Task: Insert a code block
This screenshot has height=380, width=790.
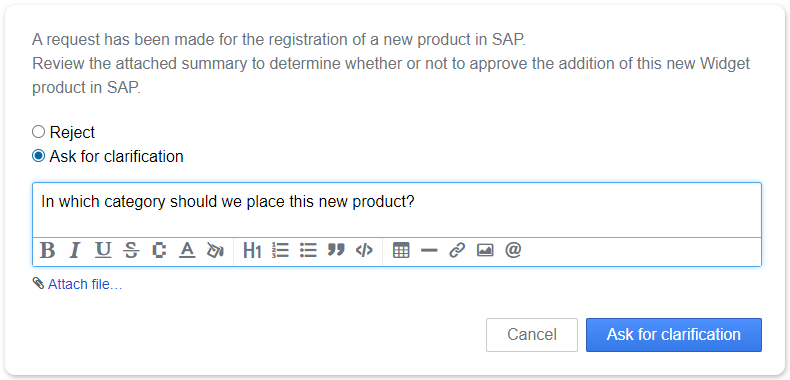Action: (x=364, y=250)
